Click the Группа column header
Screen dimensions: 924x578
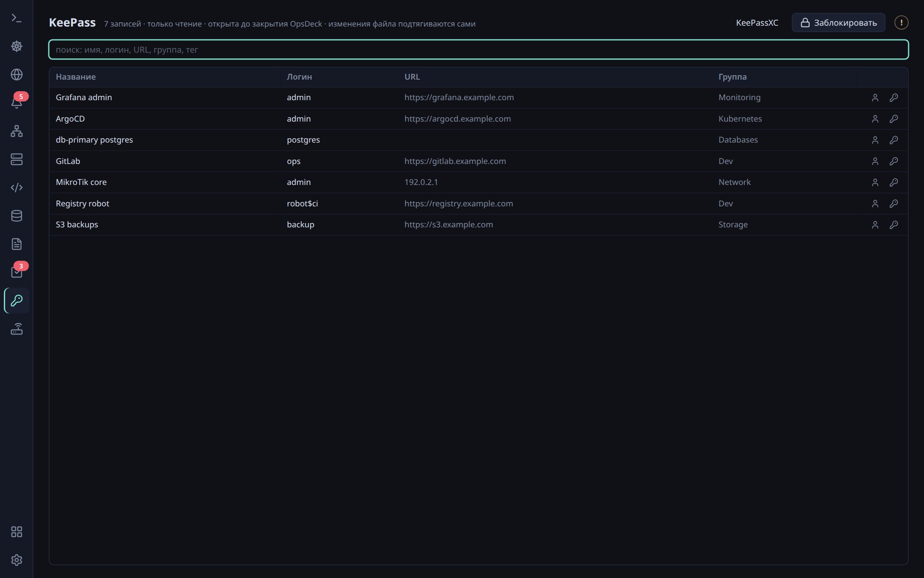click(x=732, y=77)
